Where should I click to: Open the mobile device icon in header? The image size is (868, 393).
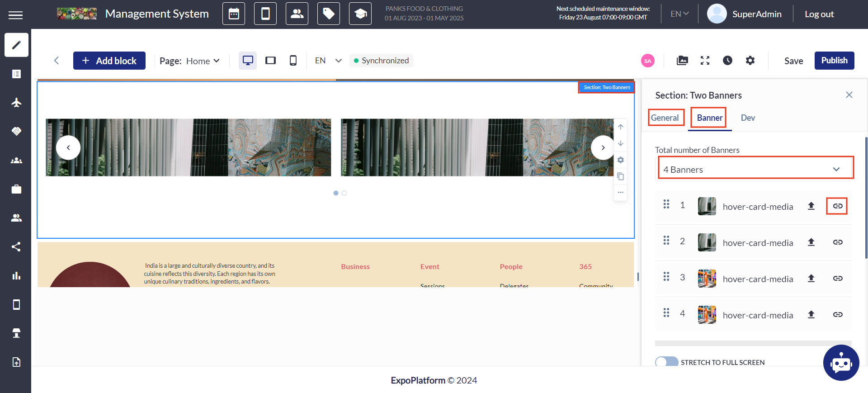click(265, 14)
